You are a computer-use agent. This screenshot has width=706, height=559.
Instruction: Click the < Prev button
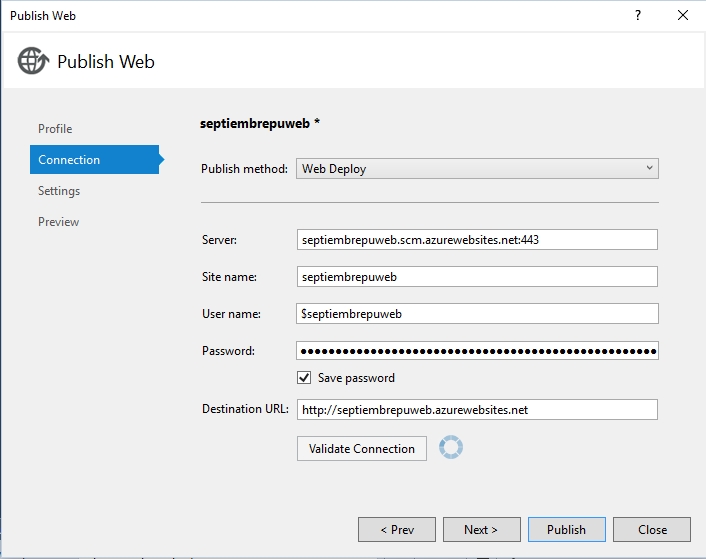[397, 530]
